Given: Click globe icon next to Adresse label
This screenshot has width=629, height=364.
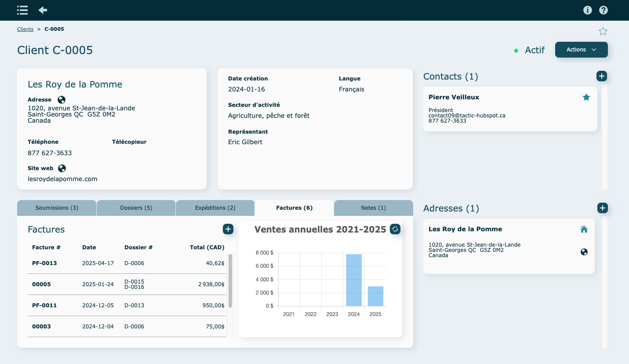Looking at the screenshot, I should [x=62, y=100].
